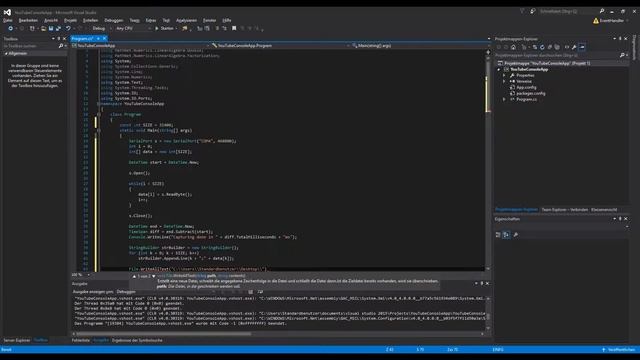Click the feedback icon in title bar
640x360 pixels.
(533, 11)
